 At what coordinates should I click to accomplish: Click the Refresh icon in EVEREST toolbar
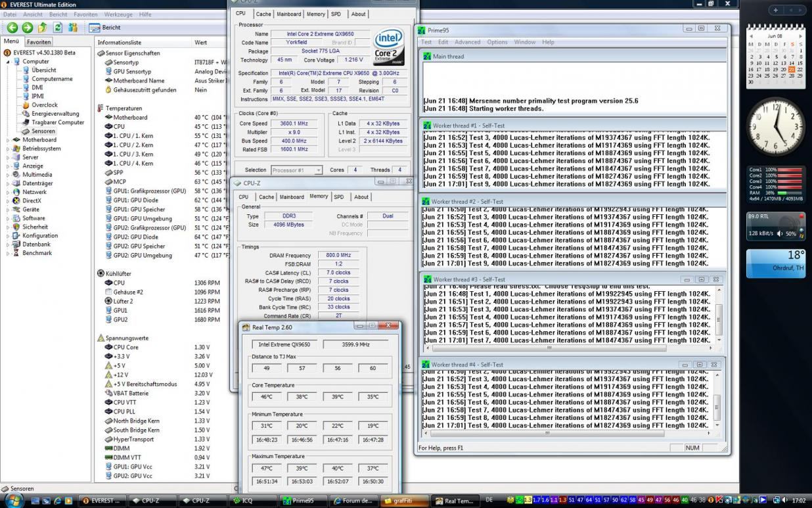coord(58,28)
